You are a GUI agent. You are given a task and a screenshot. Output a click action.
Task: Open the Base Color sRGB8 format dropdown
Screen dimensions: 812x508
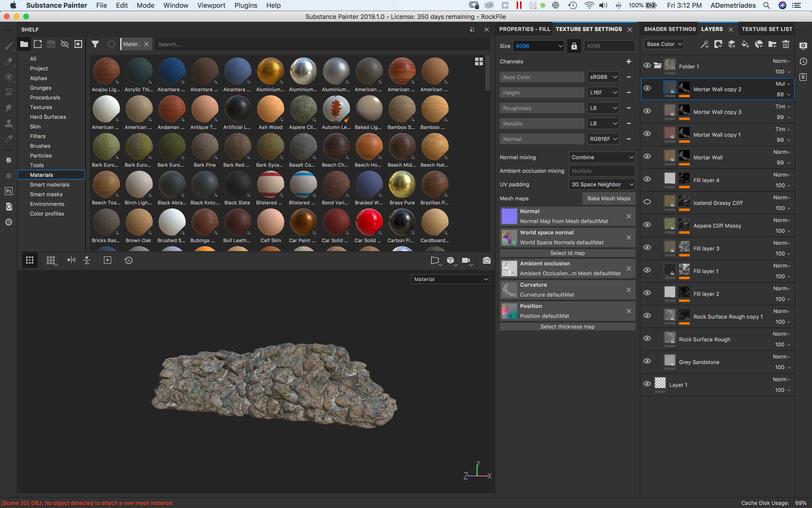pyautogui.click(x=603, y=77)
